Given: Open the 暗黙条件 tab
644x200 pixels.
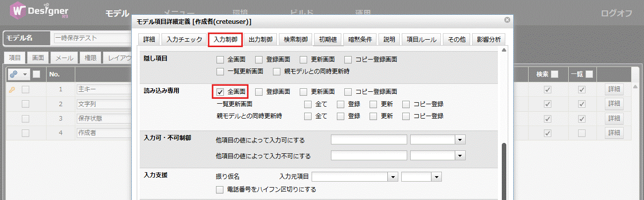Looking at the screenshot, I should coord(360,39).
